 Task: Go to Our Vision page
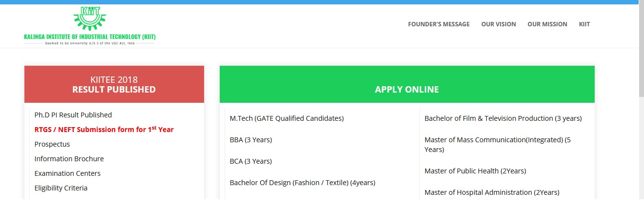coord(499,24)
